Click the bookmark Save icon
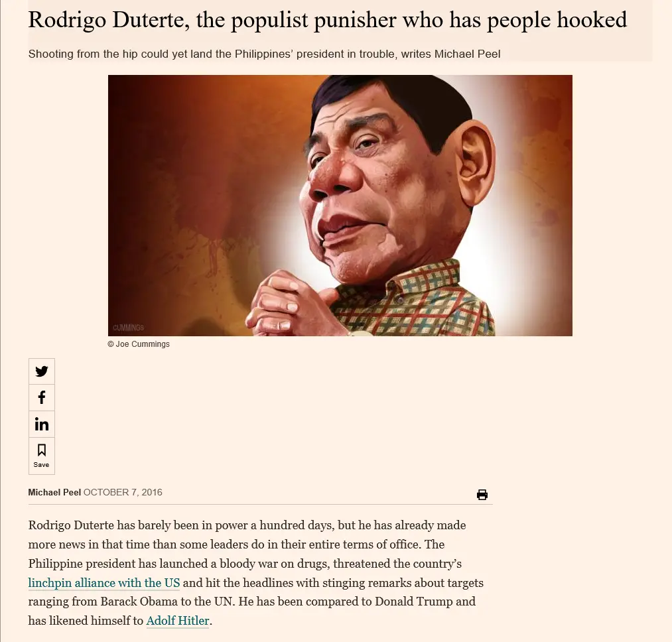The height and width of the screenshot is (642, 672). coord(42,450)
